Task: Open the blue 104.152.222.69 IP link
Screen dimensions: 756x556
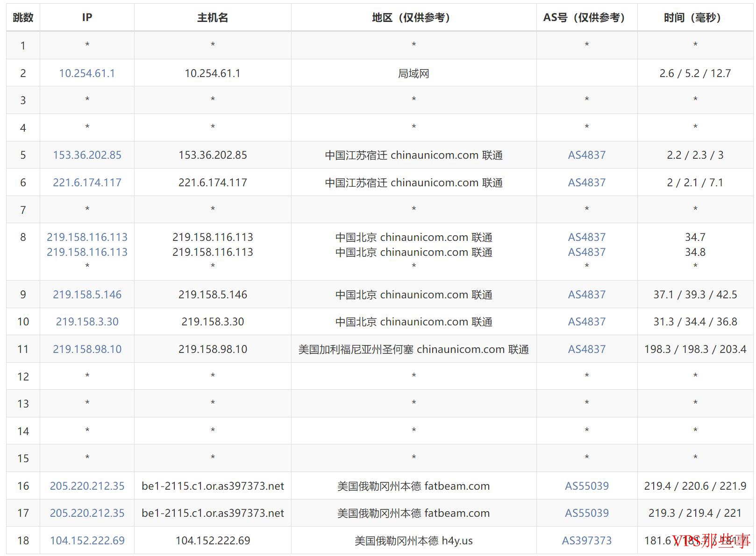Action: pos(87,541)
